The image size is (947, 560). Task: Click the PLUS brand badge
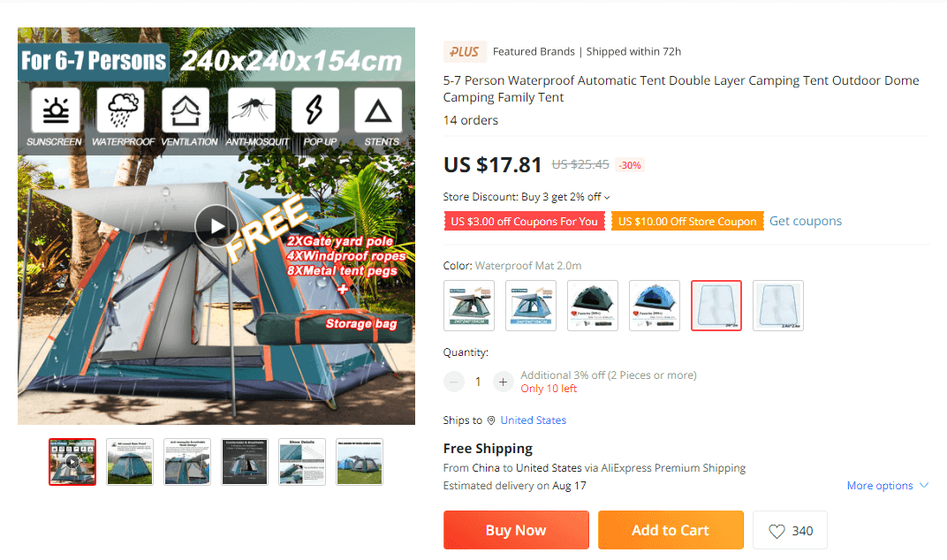click(x=465, y=52)
